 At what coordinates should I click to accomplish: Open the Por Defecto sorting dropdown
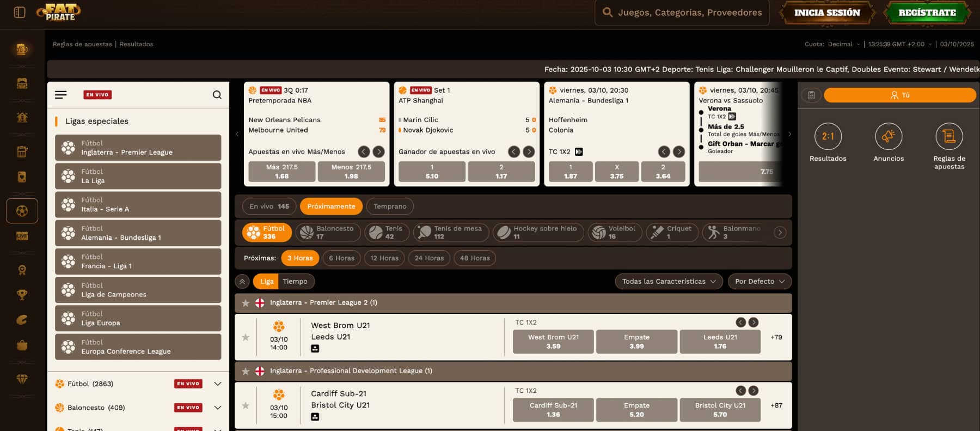[x=759, y=281]
